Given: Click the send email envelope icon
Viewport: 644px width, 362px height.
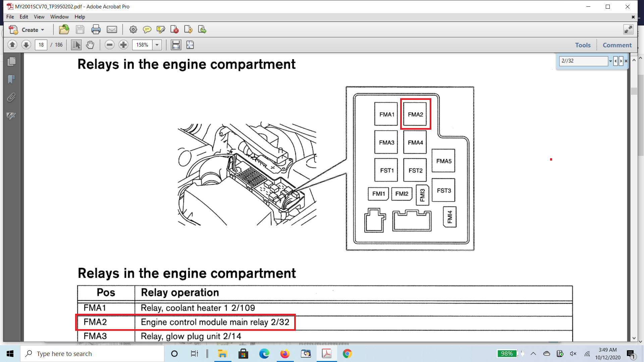Looking at the screenshot, I should (x=112, y=29).
